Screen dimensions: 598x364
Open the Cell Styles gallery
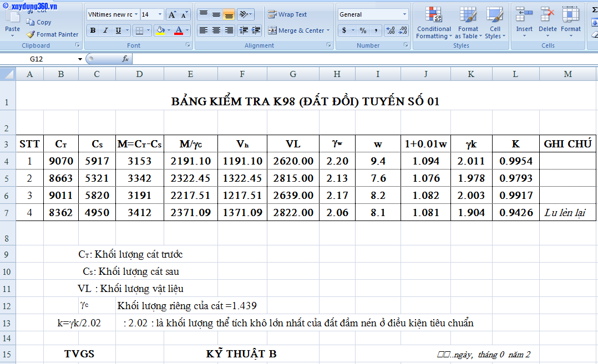495,23
